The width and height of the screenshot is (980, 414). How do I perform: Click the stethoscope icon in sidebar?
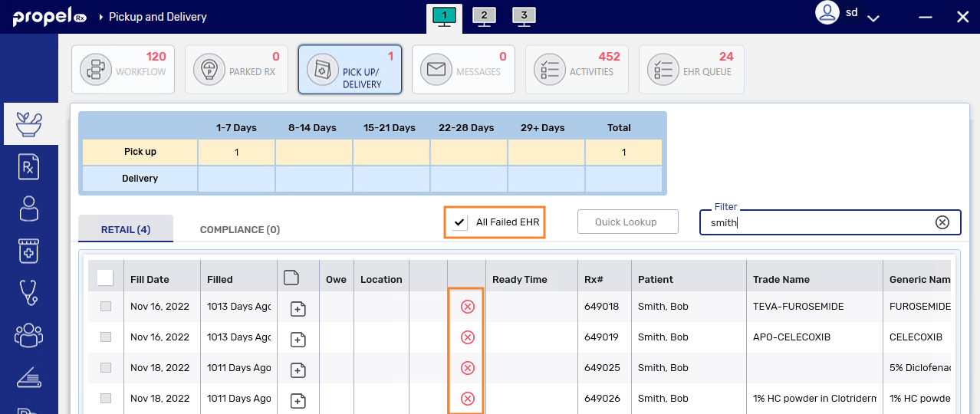coord(29,292)
